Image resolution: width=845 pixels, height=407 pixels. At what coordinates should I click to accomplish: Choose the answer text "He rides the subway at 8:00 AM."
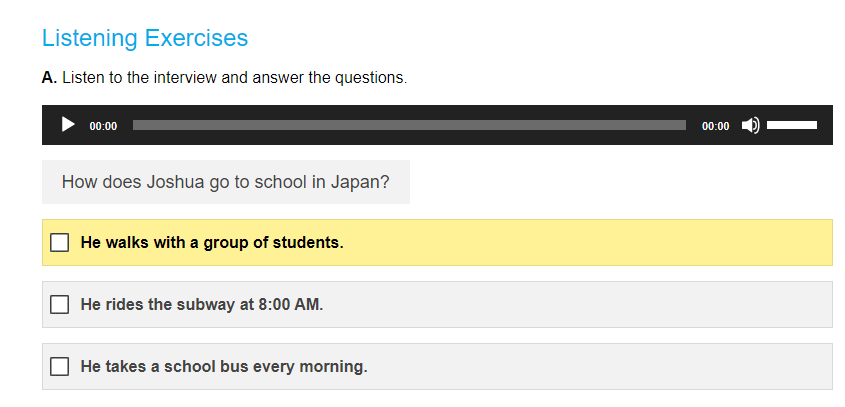coord(202,304)
